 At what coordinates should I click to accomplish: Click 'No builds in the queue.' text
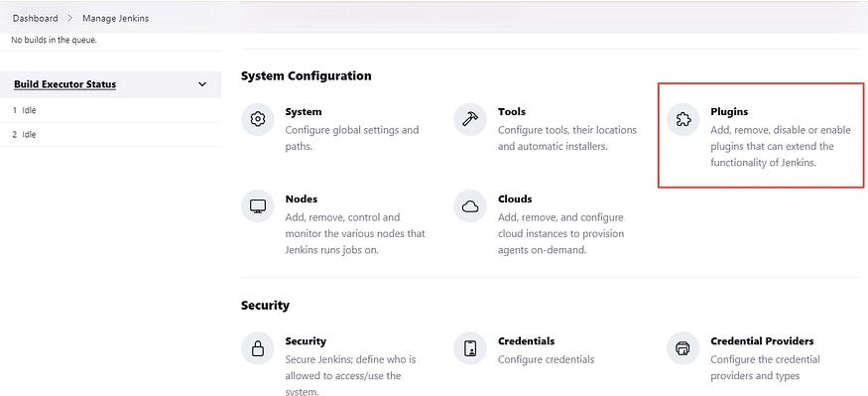(x=55, y=40)
